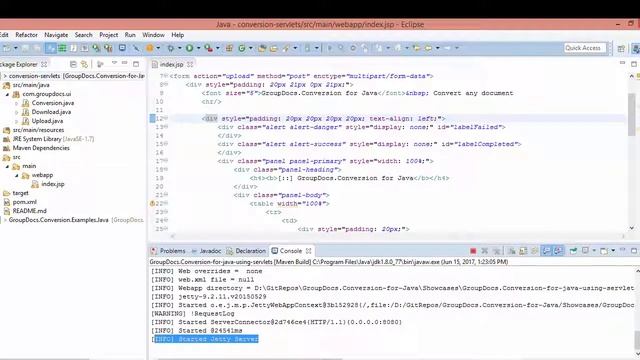640x360 pixels.
Task: Click the Link with Editor icon in Package Explorer
Action: [x=84, y=64]
